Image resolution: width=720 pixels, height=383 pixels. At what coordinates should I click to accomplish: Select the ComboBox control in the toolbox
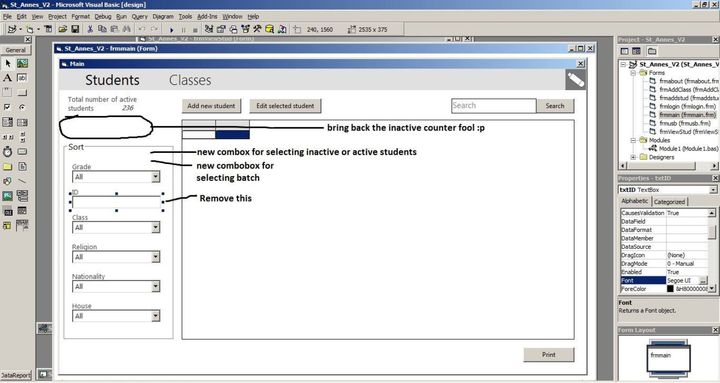7,122
